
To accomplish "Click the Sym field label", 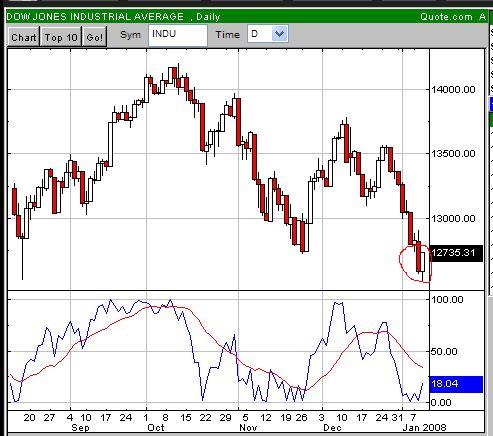I will click(x=130, y=35).
